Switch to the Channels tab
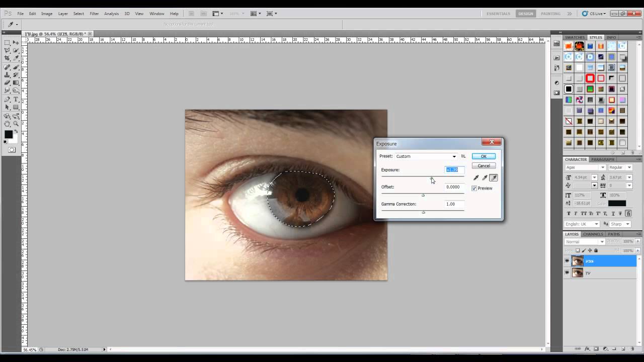The image size is (644, 362). click(593, 234)
